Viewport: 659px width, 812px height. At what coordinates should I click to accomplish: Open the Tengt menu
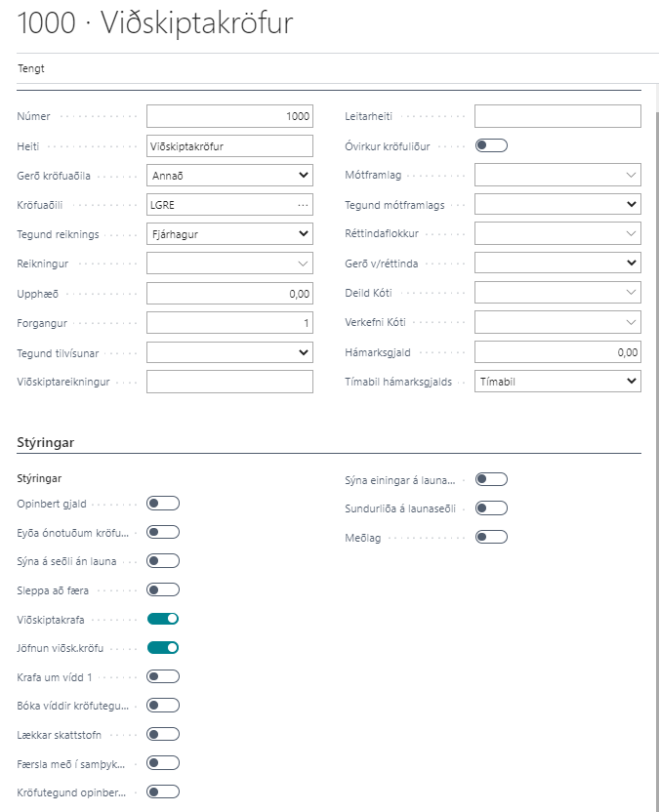tap(31, 68)
